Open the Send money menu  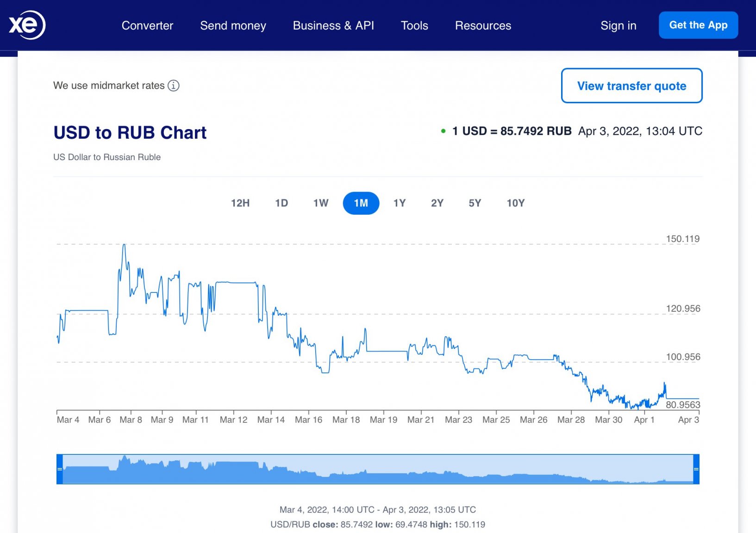click(233, 25)
